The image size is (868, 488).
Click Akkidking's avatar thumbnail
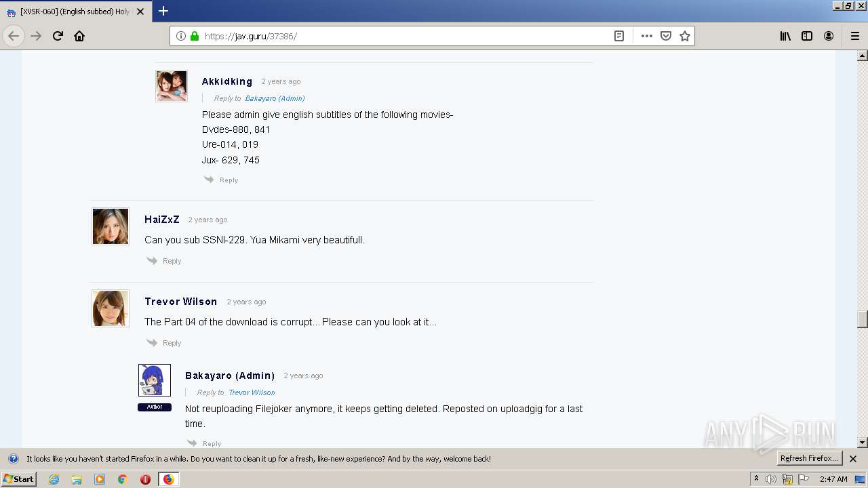(172, 86)
